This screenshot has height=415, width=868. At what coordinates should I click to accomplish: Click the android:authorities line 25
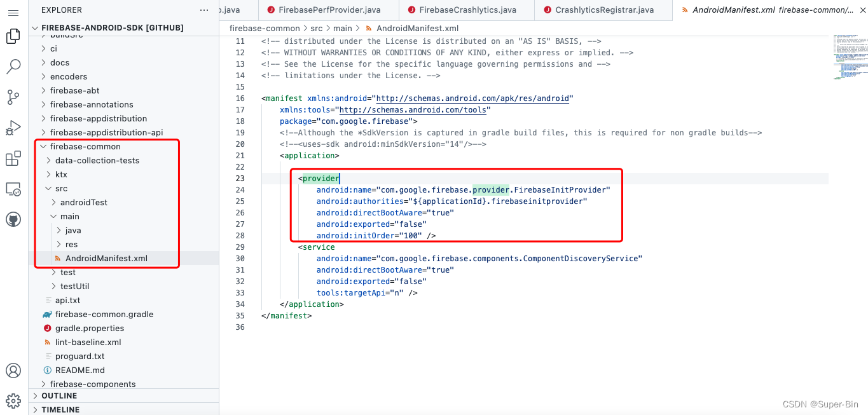451,201
